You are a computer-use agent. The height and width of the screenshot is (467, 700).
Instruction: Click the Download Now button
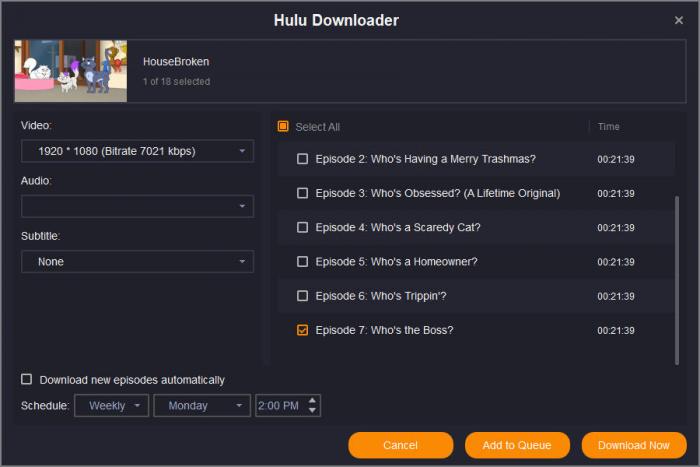coord(634,445)
